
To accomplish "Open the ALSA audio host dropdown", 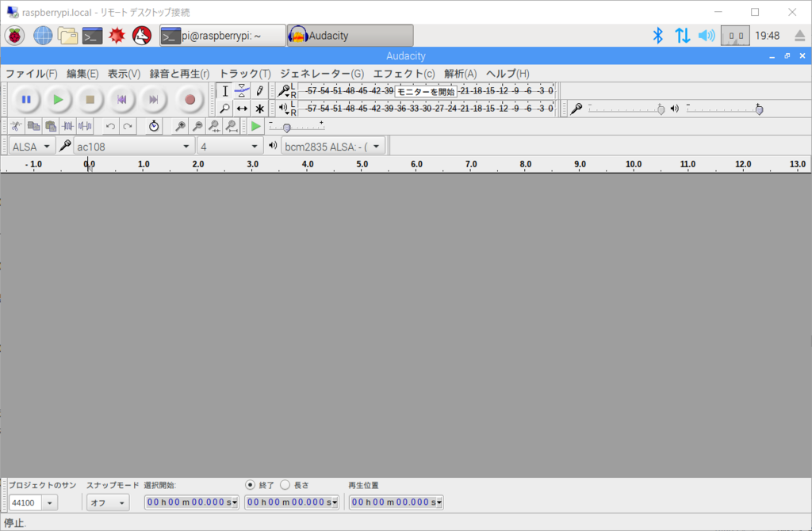I will (x=32, y=147).
